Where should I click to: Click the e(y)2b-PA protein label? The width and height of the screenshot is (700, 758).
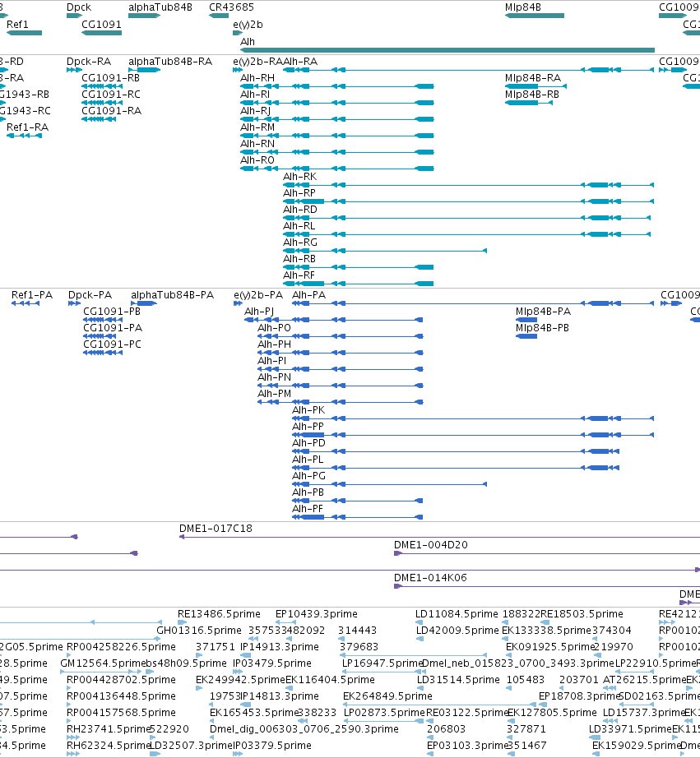click(258, 295)
